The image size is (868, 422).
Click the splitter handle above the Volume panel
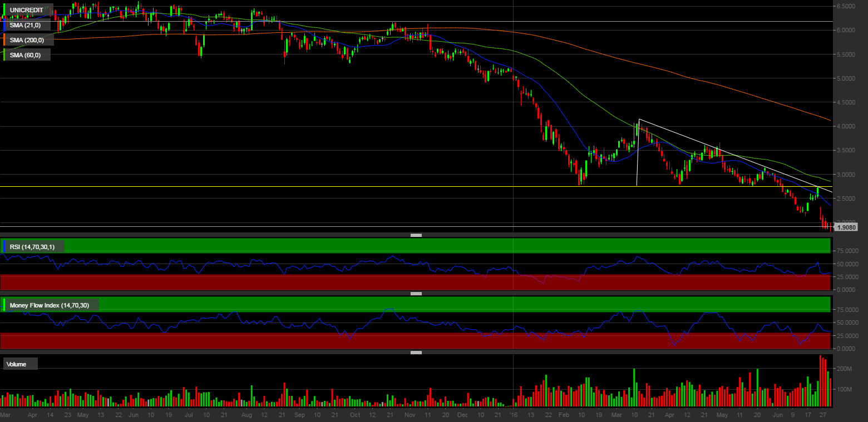pos(416,353)
